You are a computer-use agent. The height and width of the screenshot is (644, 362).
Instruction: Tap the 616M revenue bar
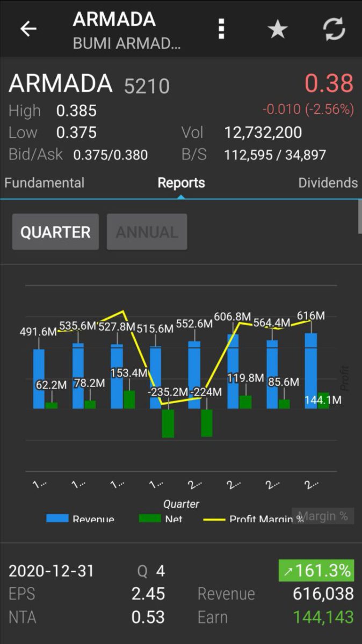tap(311, 371)
